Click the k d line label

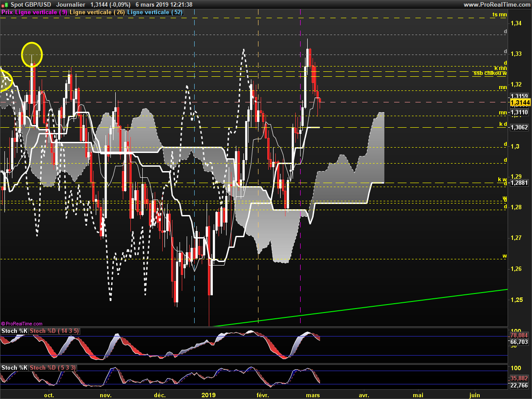point(503,124)
